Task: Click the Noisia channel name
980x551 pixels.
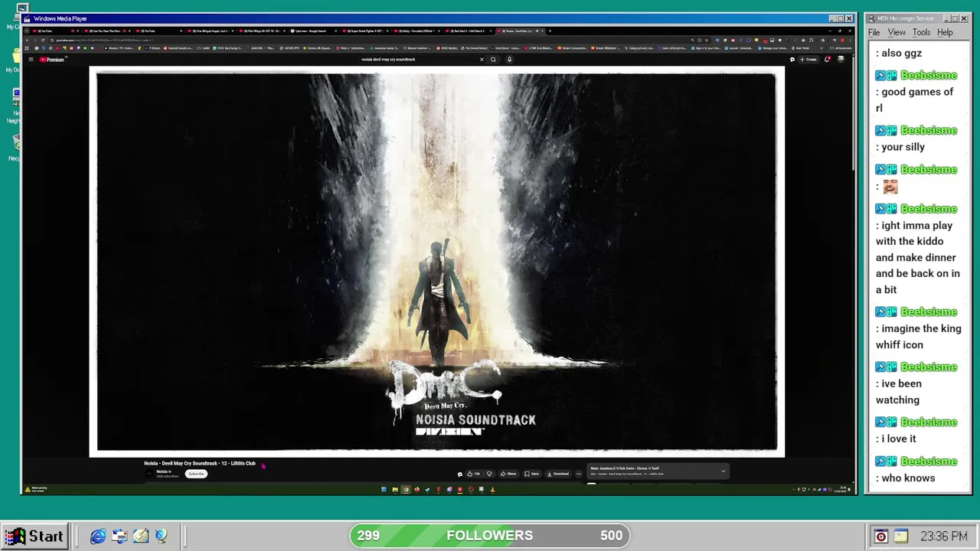Action: pyautogui.click(x=163, y=471)
